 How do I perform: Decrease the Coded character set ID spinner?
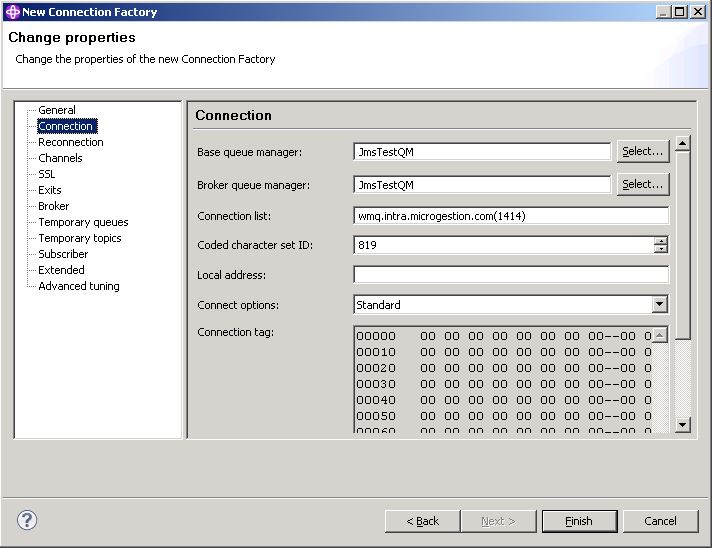pos(661,249)
